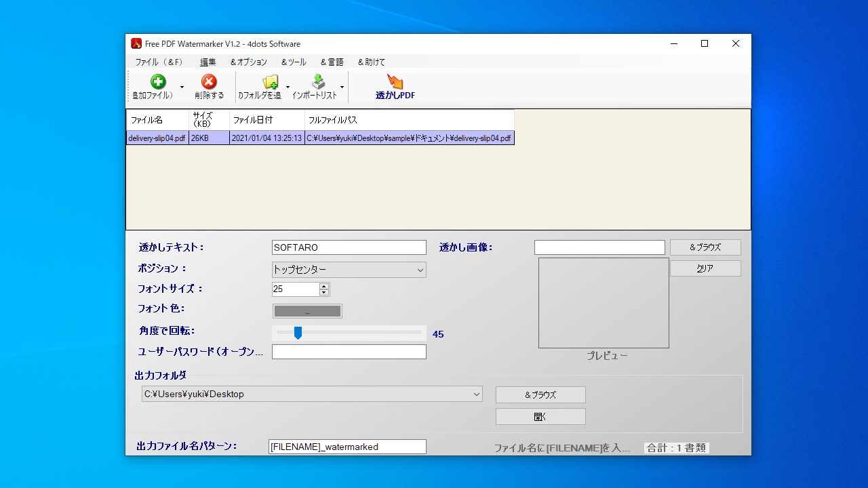Click the watermark preview box

pos(604,303)
